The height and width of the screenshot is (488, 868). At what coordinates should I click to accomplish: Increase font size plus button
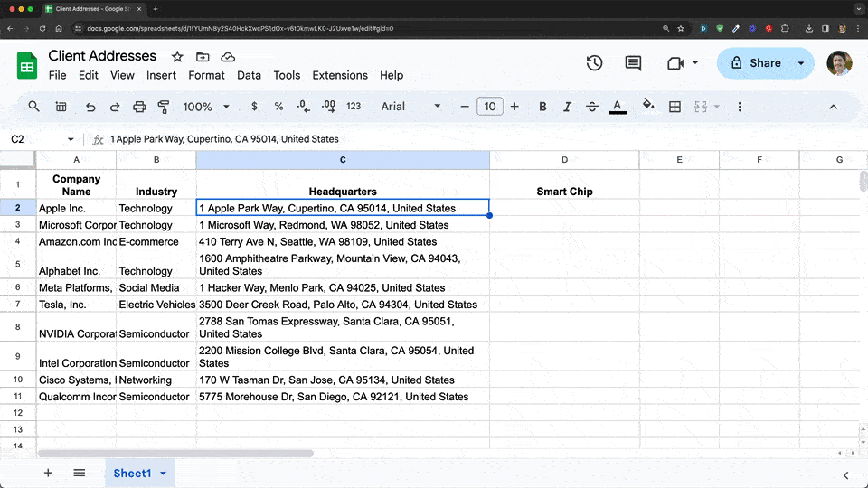(x=514, y=107)
